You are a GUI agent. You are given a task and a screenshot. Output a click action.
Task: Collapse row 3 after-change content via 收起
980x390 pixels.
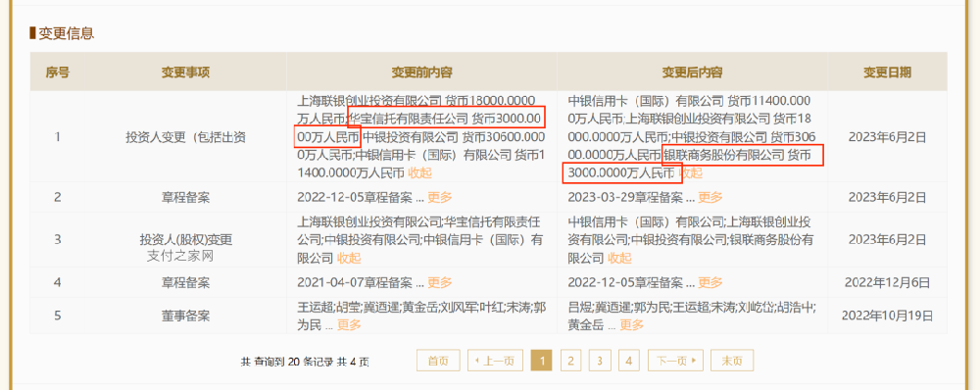coord(620,258)
